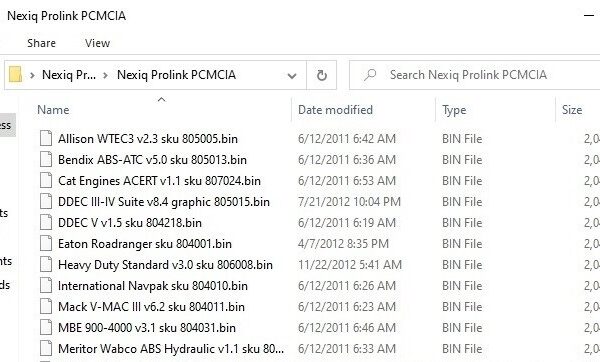This screenshot has width=600, height=362.
Task: Click date 4/7/2012 8:35 PM
Action: 343,244
